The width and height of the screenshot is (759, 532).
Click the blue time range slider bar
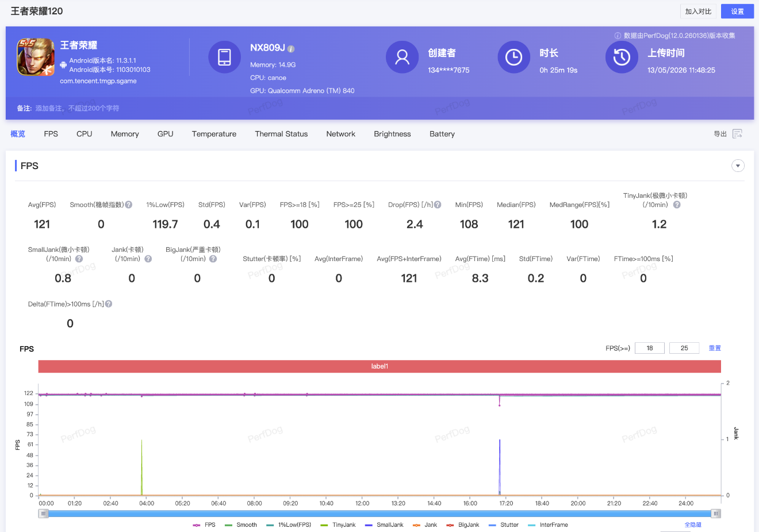pyautogui.click(x=379, y=514)
